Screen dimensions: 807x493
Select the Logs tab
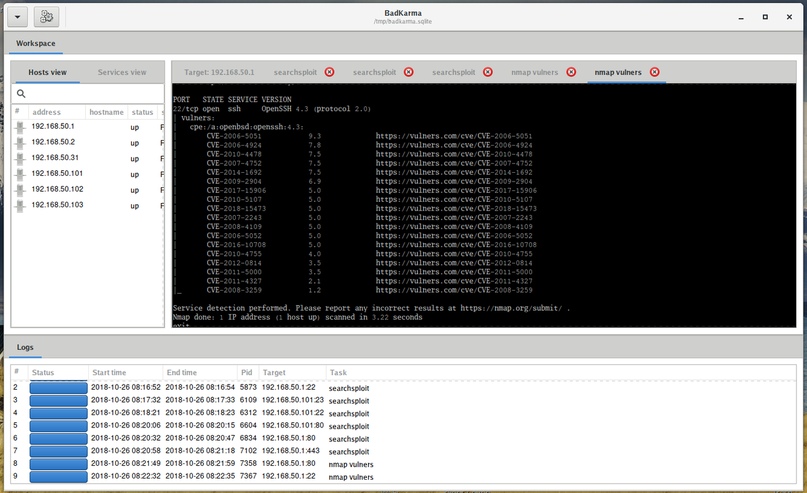coord(25,347)
